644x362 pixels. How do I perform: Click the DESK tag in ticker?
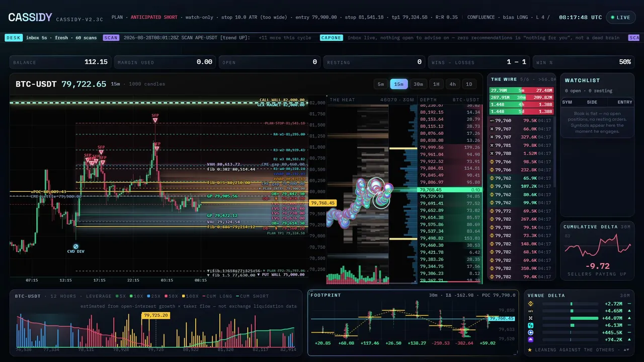pyautogui.click(x=14, y=38)
